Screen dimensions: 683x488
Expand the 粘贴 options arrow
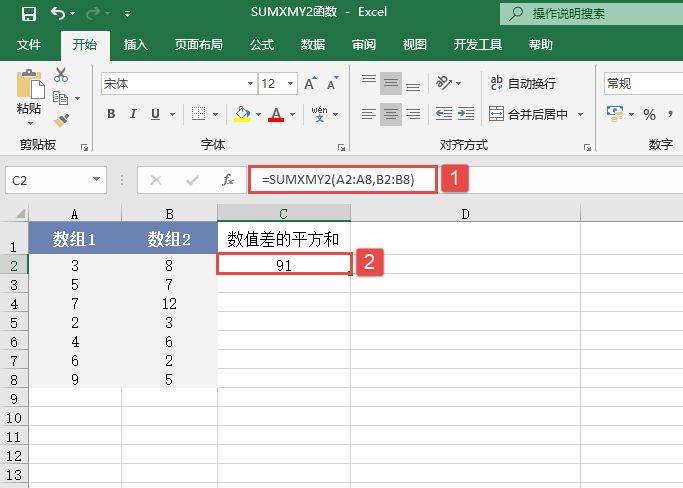[x=30, y=123]
